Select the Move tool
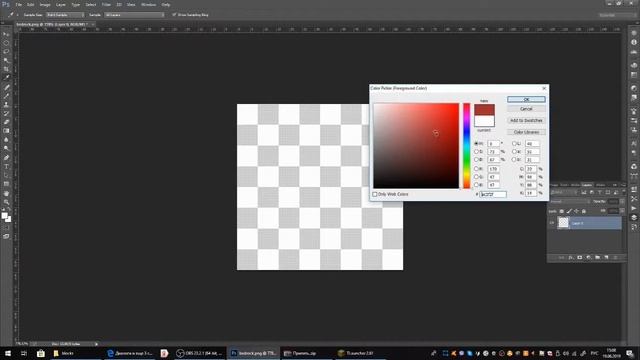640x360 pixels. (6, 34)
